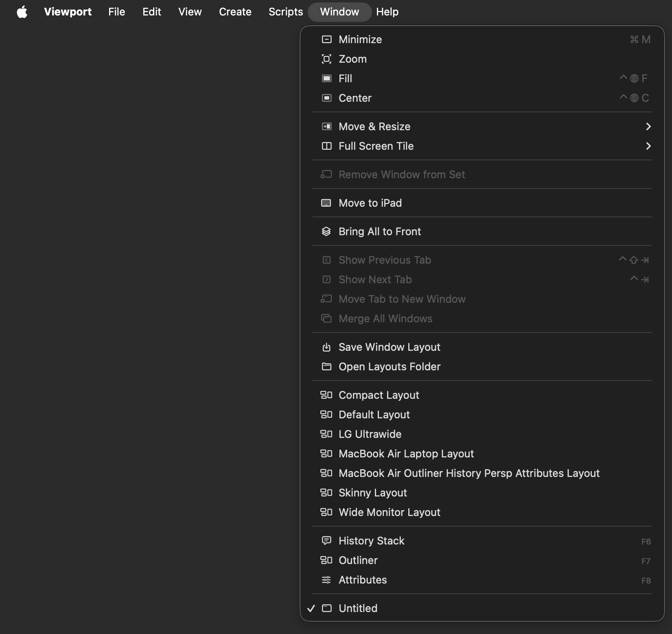This screenshot has width=672, height=634.
Task: Click the Compact Layout icon
Action: pos(326,395)
